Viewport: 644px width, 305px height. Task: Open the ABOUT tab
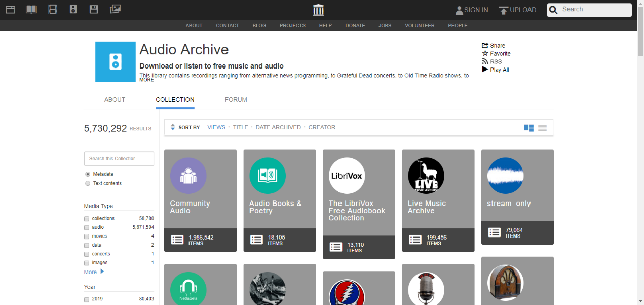pyautogui.click(x=115, y=100)
